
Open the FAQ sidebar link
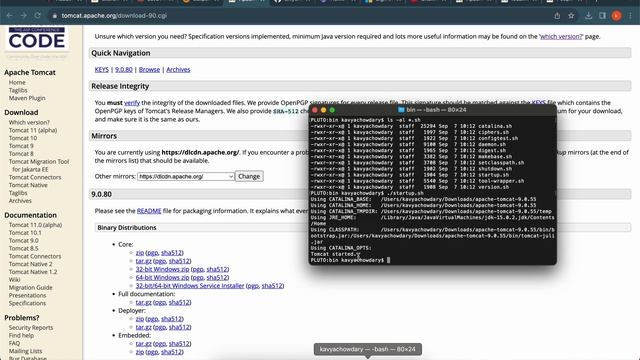(14, 343)
